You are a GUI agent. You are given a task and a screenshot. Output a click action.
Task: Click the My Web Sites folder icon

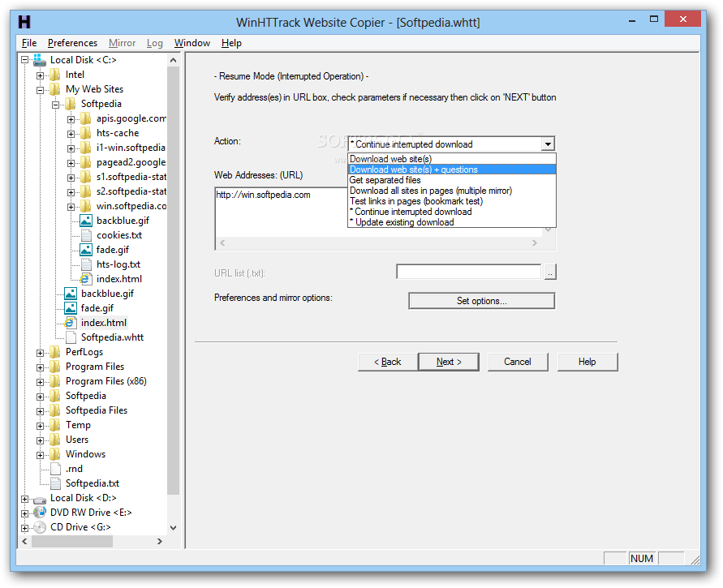(x=55, y=89)
